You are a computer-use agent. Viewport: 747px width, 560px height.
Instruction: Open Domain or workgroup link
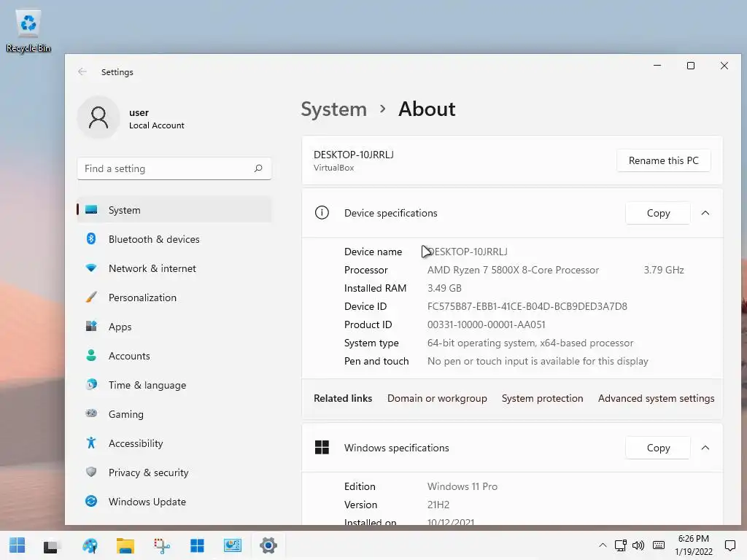pos(437,398)
